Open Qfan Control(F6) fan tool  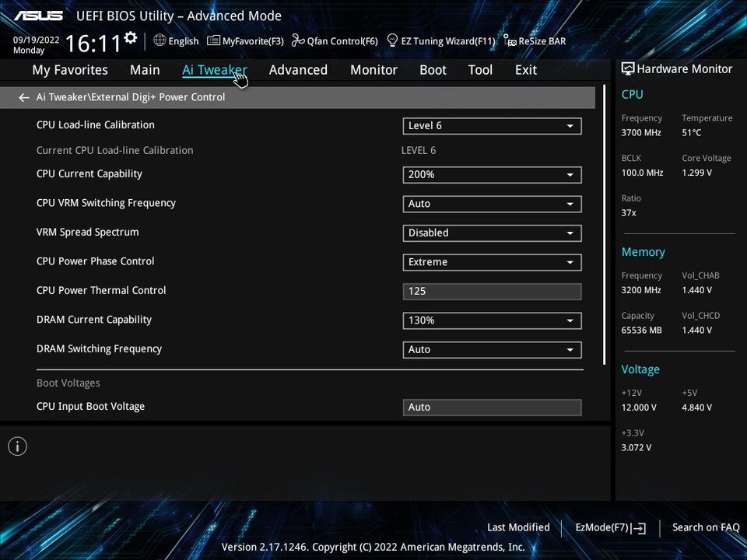[335, 41]
